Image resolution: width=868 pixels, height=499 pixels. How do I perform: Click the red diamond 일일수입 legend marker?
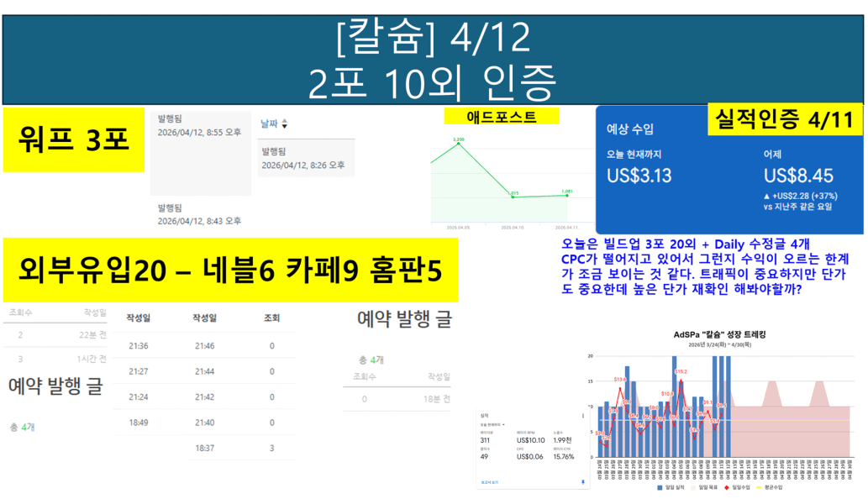click(724, 487)
